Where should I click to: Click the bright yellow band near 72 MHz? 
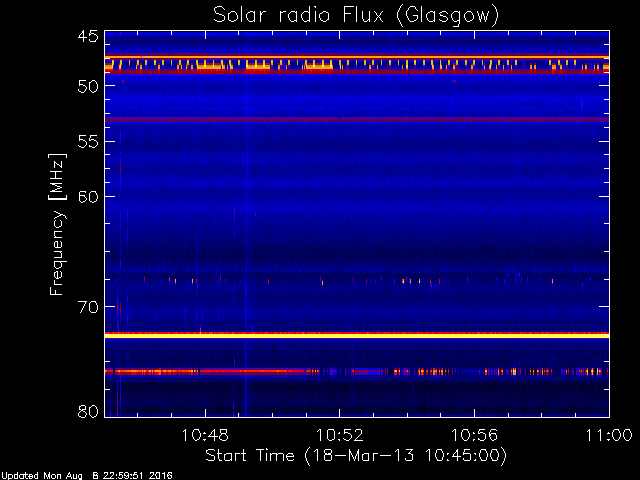click(x=357, y=335)
